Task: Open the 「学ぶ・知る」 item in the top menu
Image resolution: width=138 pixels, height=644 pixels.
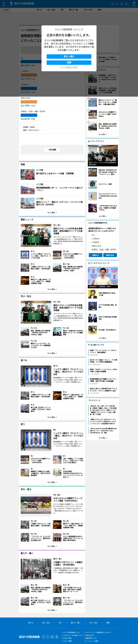Action: point(88,10)
